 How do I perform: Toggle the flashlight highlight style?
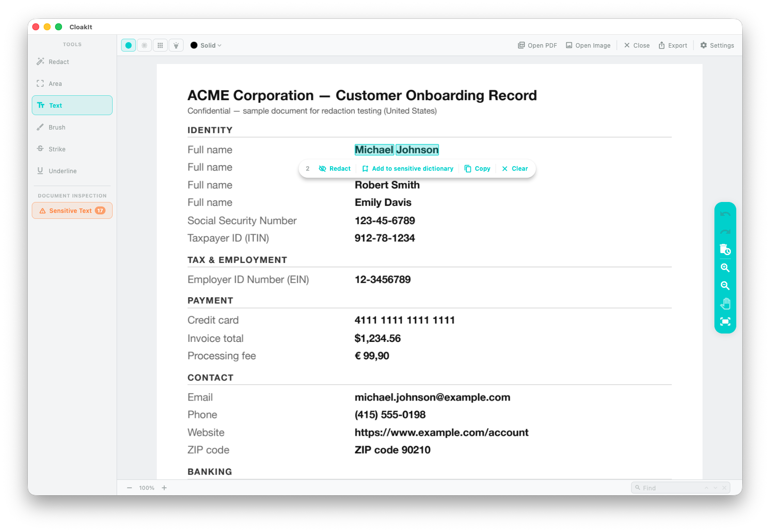pyautogui.click(x=176, y=45)
